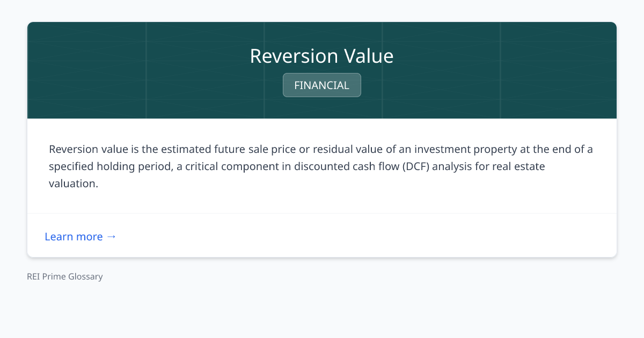This screenshot has height=338, width=644.
Task: Click the arrow after Learn more
Action: pyautogui.click(x=112, y=237)
